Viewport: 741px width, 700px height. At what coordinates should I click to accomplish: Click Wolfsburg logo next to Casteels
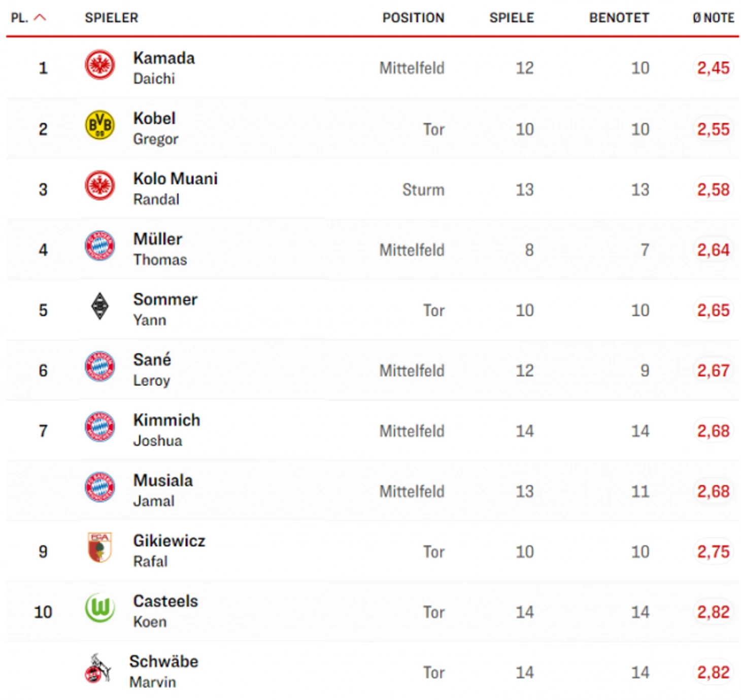pos(99,608)
